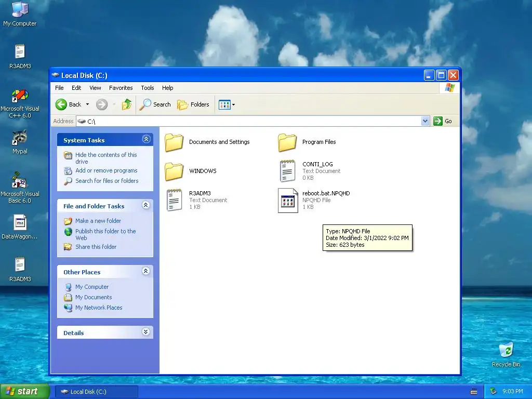Open the Views dropdown arrow
The width and height of the screenshot is (532, 399).
pos(233,104)
